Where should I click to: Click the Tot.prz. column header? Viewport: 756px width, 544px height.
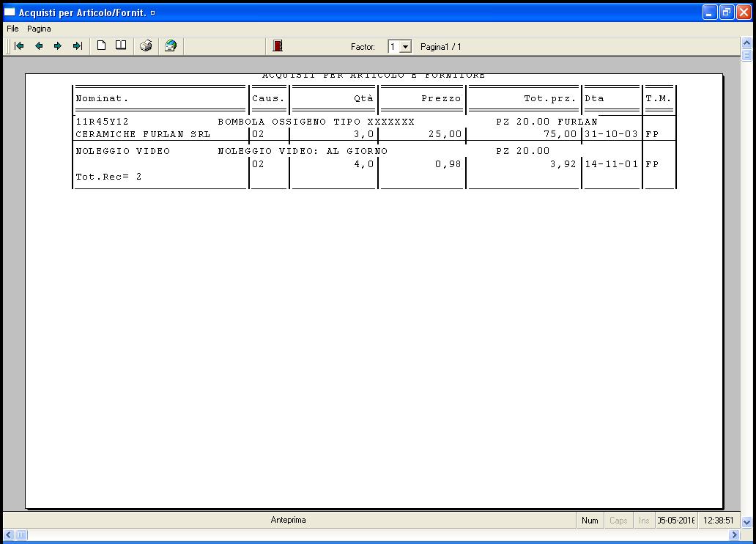point(550,98)
